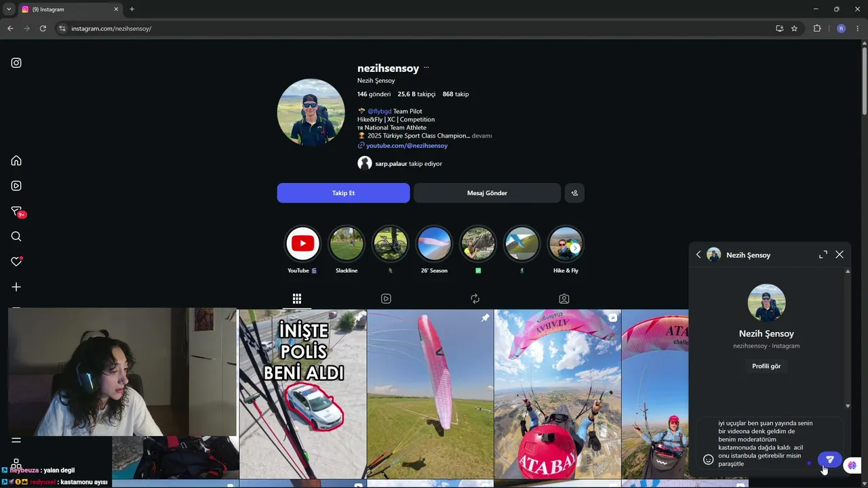
Task: Open the Slackline story highlight
Action: point(347,249)
